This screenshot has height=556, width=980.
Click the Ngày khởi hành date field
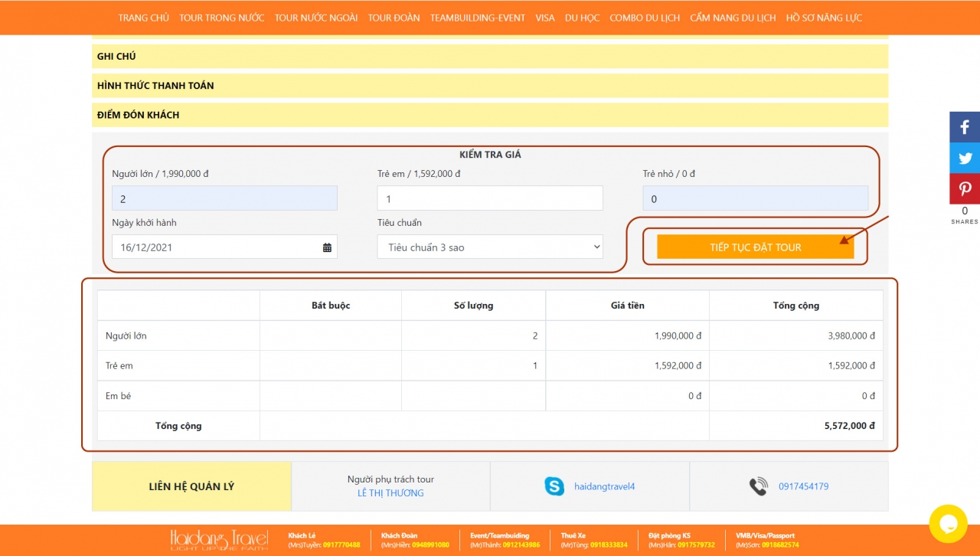(224, 247)
